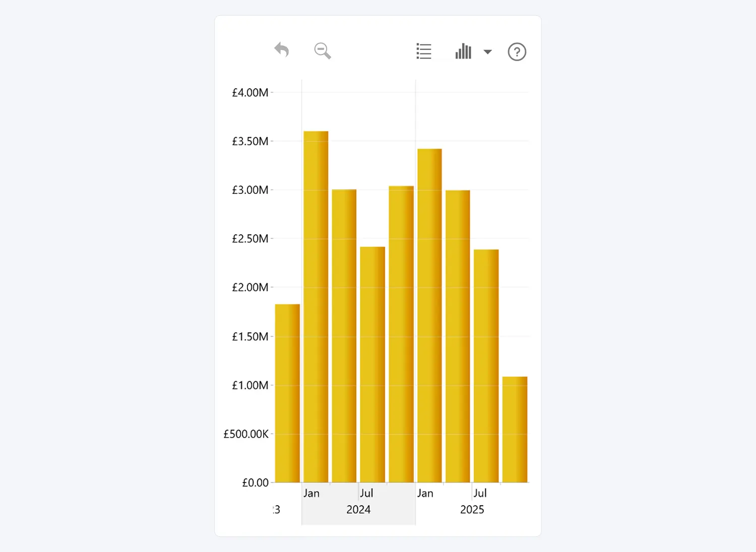The image size is (756, 552).
Task: Click the bar chart type icon
Action: coord(463,51)
